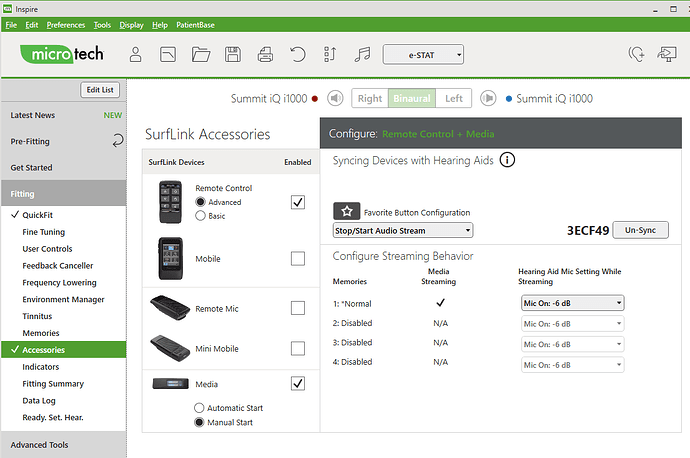Collapse the Fitting section header
This screenshot has height=458, width=690.
click(63, 194)
